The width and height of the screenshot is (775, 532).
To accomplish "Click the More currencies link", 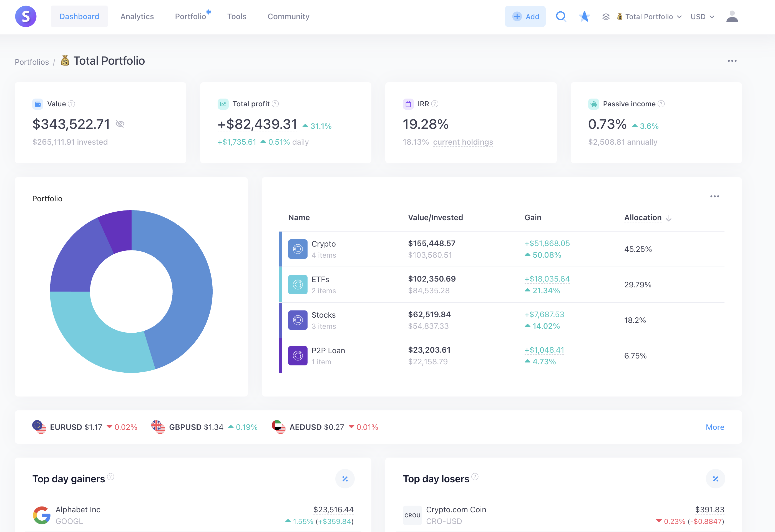I will click(715, 427).
